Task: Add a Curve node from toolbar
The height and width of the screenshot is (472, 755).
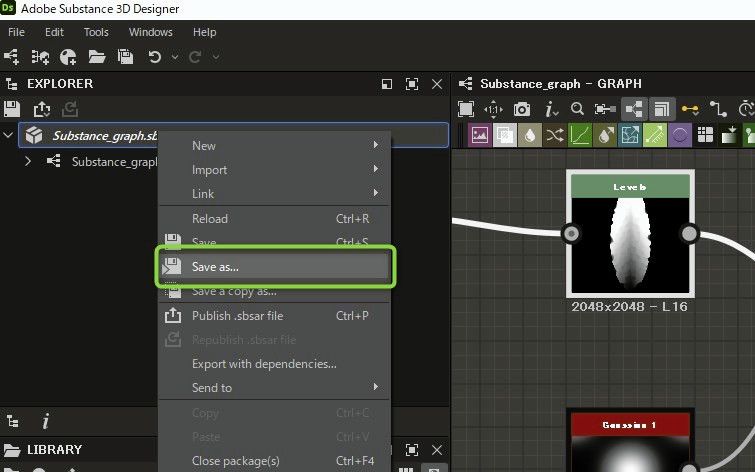Action: click(x=580, y=135)
